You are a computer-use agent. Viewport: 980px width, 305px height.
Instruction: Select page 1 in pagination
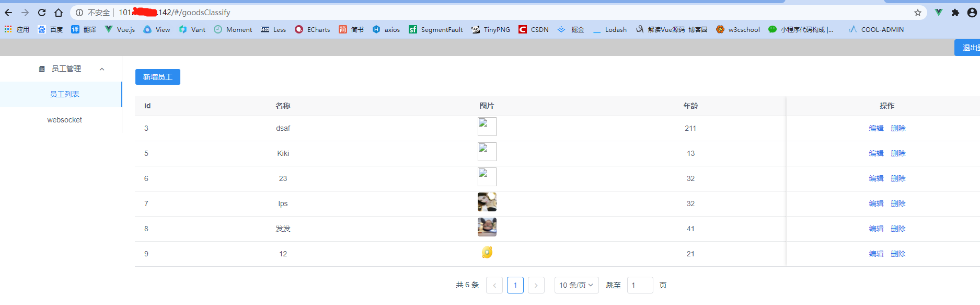coord(515,285)
